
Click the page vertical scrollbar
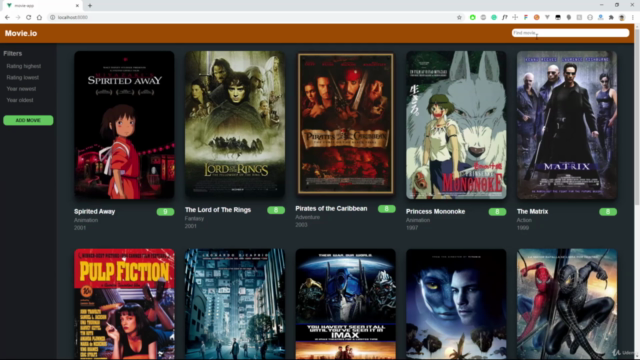click(x=637, y=191)
